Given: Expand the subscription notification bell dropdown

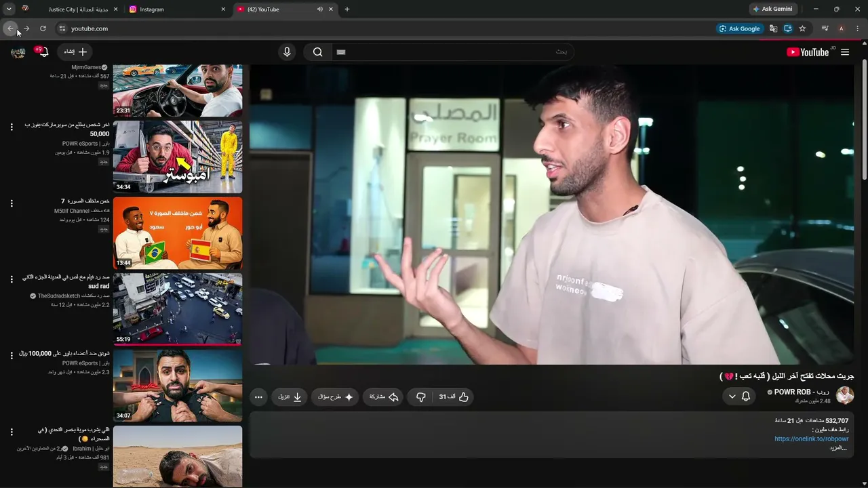Looking at the screenshot, I should [x=739, y=396].
